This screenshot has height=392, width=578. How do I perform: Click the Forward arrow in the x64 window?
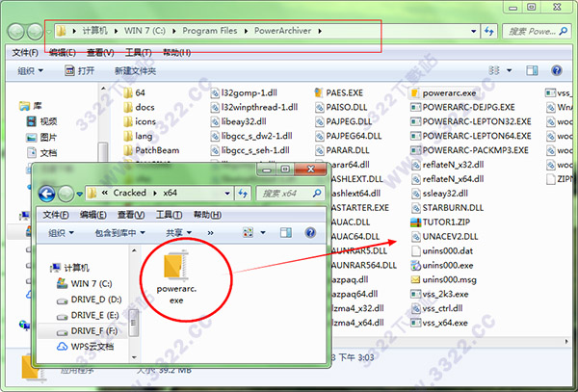pyautogui.click(x=66, y=194)
